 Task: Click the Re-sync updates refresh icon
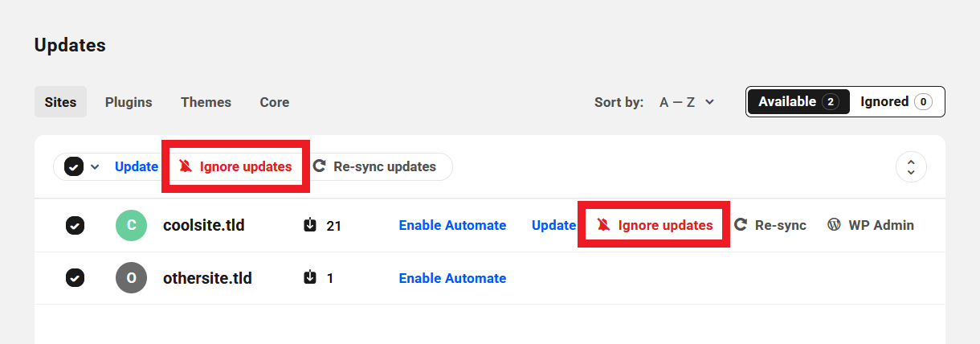[319, 166]
